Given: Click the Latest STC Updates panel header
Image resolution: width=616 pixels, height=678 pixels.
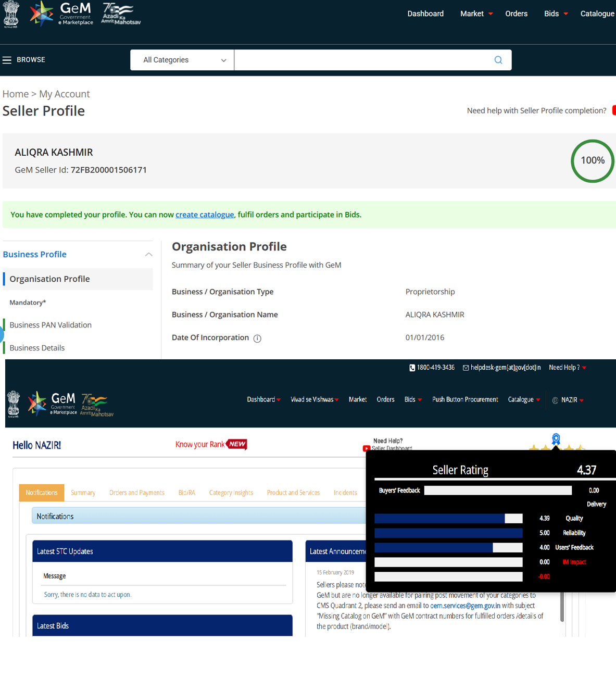Looking at the screenshot, I should pos(162,551).
